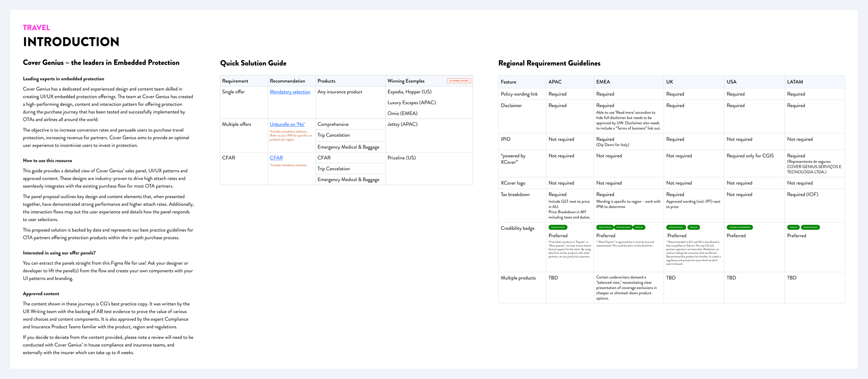Click USA's 'Strongly Recommended' badge

tap(740, 228)
